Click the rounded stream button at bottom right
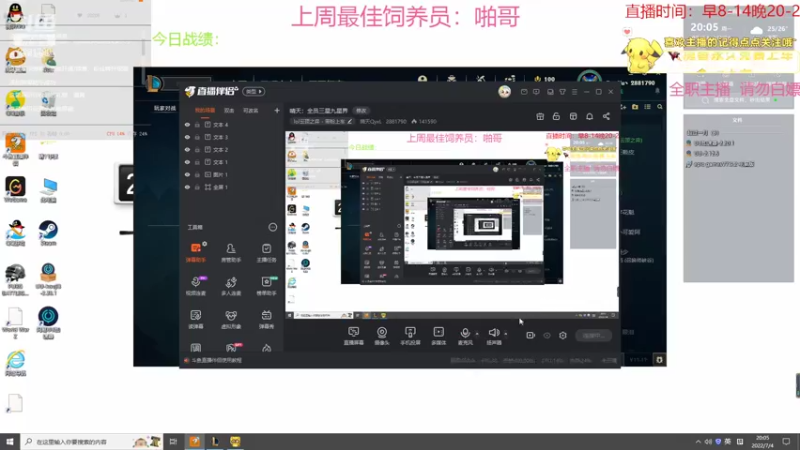The height and width of the screenshot is (450, 800). [593, 335]
